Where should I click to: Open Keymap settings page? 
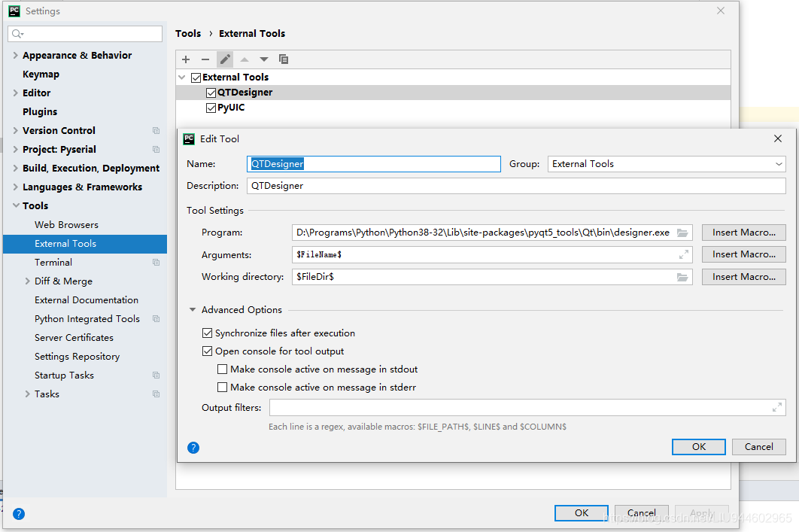click(41, 74)
